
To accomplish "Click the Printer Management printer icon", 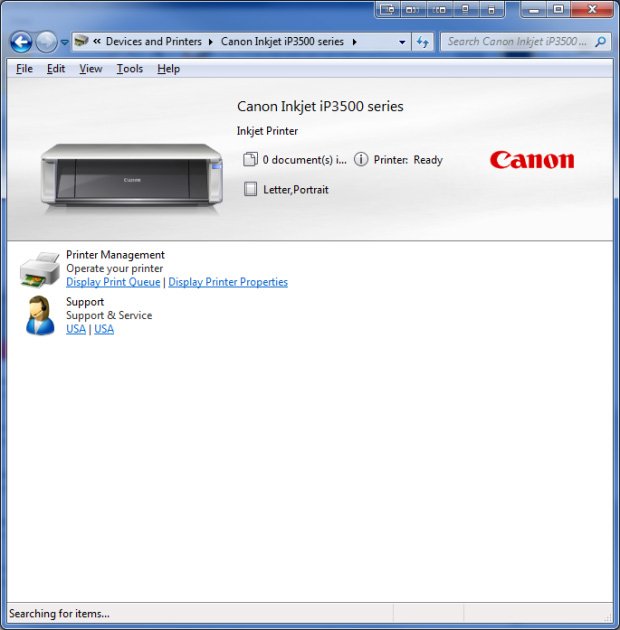I will coord(40,269).
